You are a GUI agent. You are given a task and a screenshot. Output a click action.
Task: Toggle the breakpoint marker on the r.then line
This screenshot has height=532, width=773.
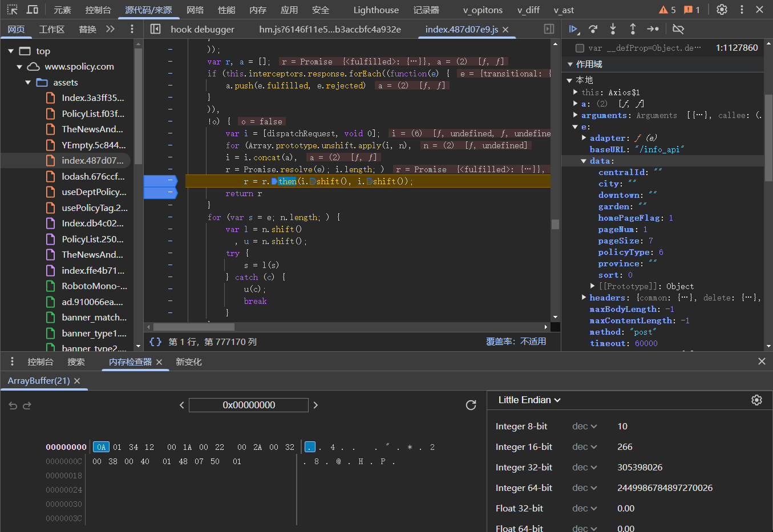pyautogui.click(x=160, y=181)
